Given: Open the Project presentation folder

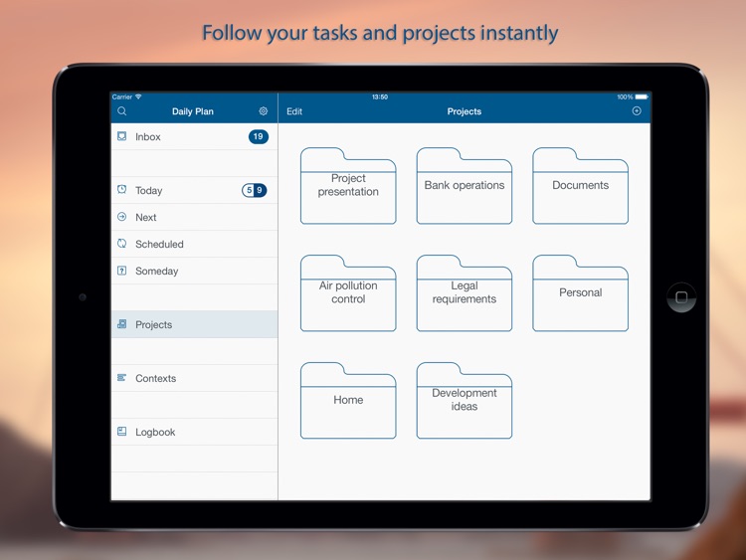Looking at the screenshot, I should [348, 186].
